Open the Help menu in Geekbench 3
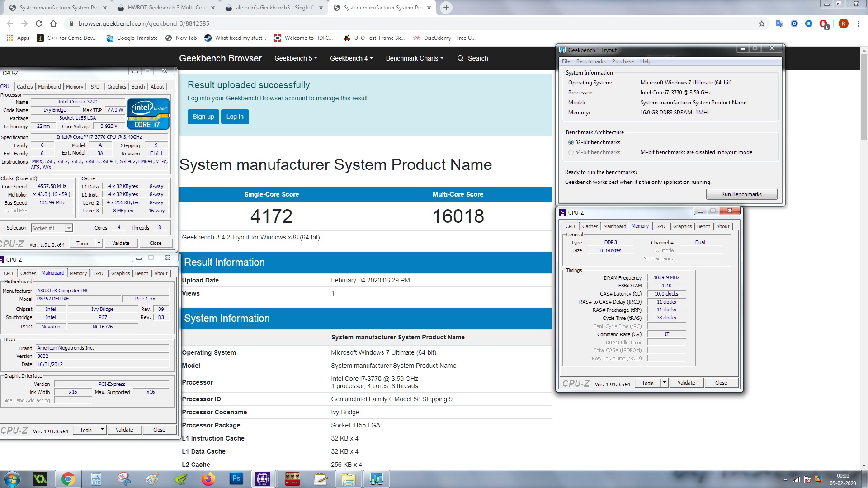Viewport: 868px width, 488px height. click(x=646, y=61)
